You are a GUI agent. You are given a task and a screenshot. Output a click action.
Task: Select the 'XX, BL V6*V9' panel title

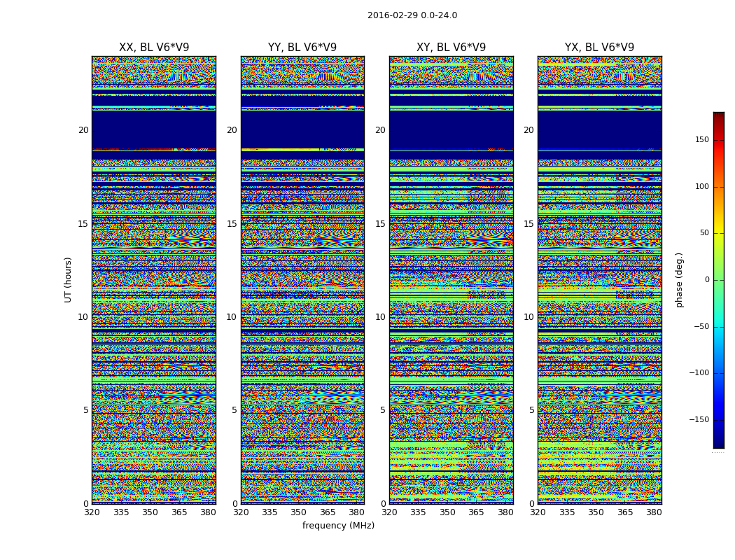(154, 48)
